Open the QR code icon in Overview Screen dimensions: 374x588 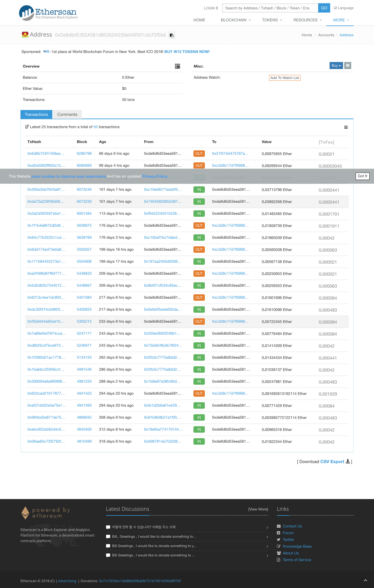[177, 66]
